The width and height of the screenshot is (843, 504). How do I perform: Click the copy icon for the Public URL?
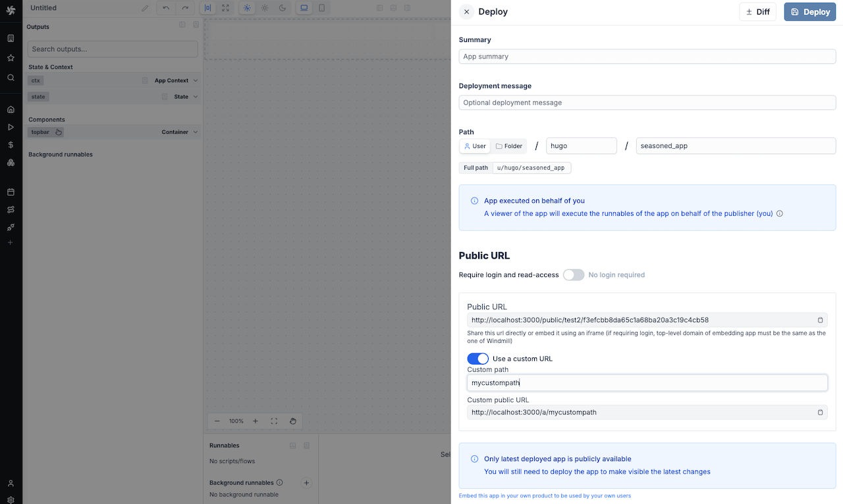coord(820,320)
